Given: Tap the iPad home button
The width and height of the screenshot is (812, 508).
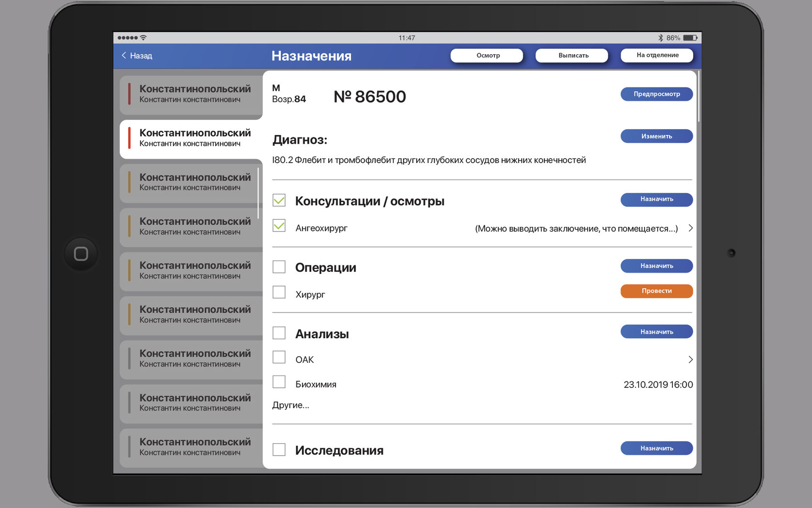Looking at the screenshot, I should point(81,254).
